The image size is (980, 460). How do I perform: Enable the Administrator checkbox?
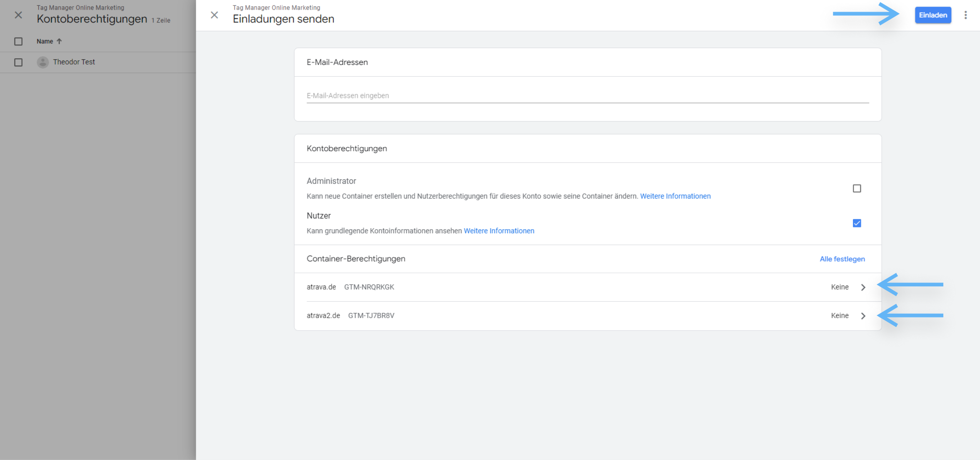[x=857, y=188]
